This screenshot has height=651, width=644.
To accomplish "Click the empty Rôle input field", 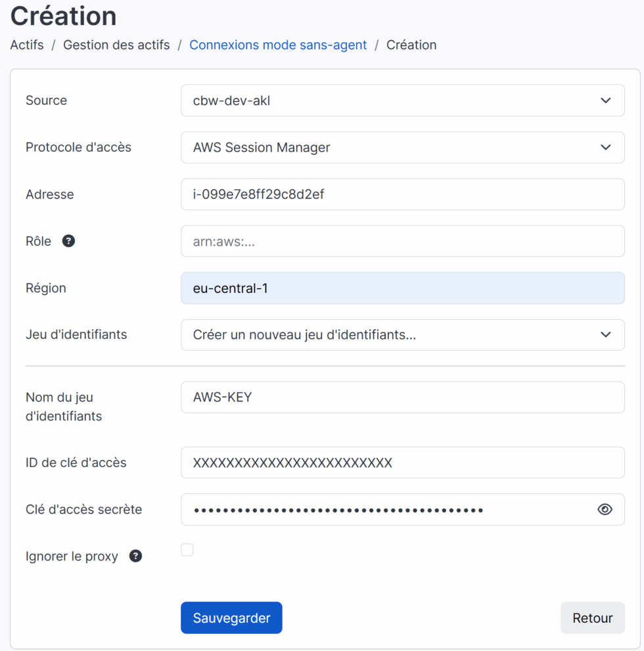I will (402, 241).
